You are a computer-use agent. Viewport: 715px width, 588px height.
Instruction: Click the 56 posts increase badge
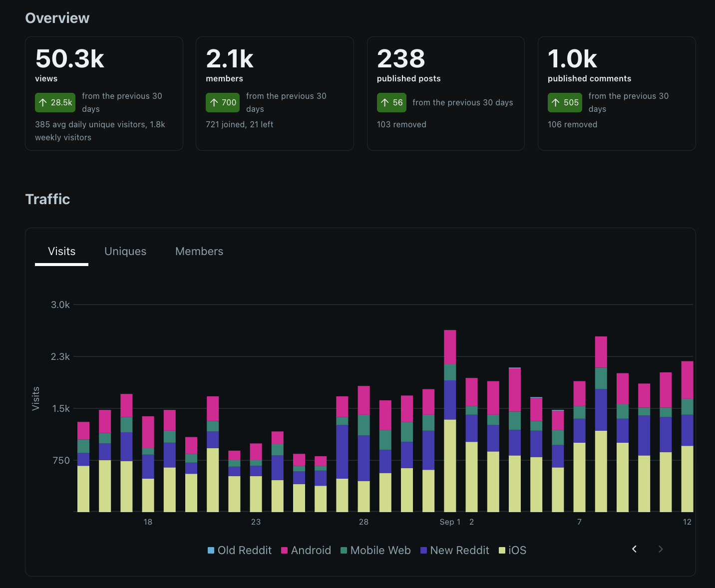391,102
